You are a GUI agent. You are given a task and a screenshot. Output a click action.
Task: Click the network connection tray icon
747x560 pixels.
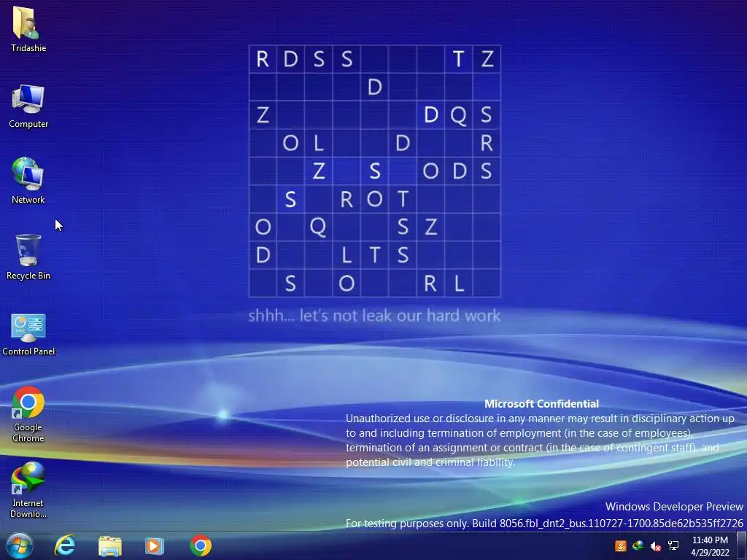[673, 545]
